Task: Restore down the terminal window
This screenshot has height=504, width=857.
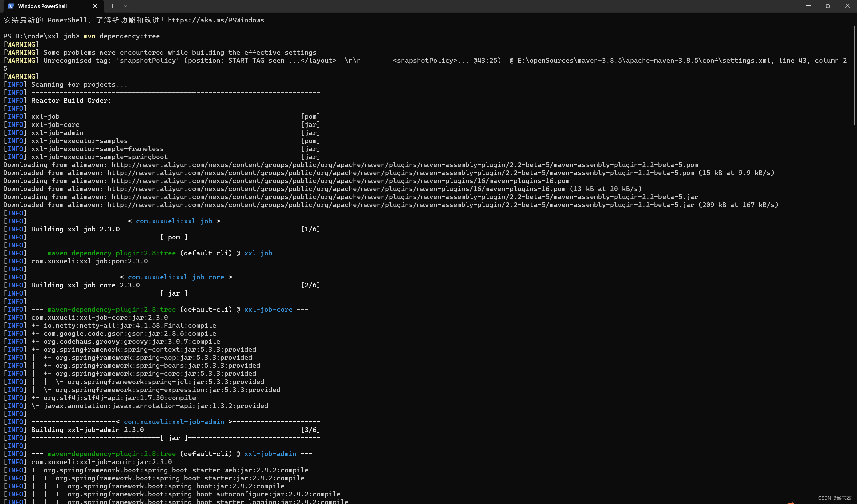Action: pos(828,6)
